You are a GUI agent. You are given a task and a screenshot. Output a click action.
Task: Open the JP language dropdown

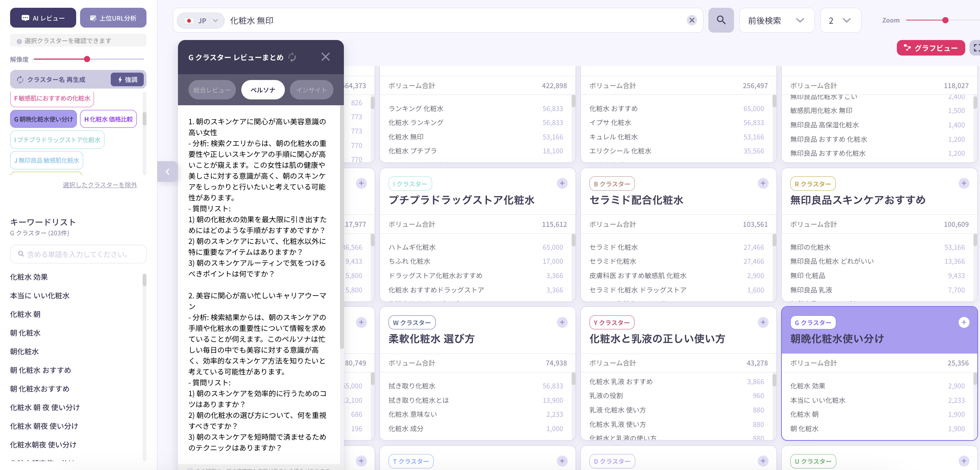pos(201,20)
